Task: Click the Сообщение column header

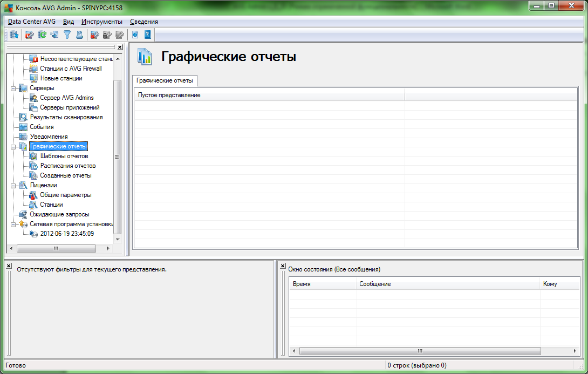Action: (x=448, y=284)
